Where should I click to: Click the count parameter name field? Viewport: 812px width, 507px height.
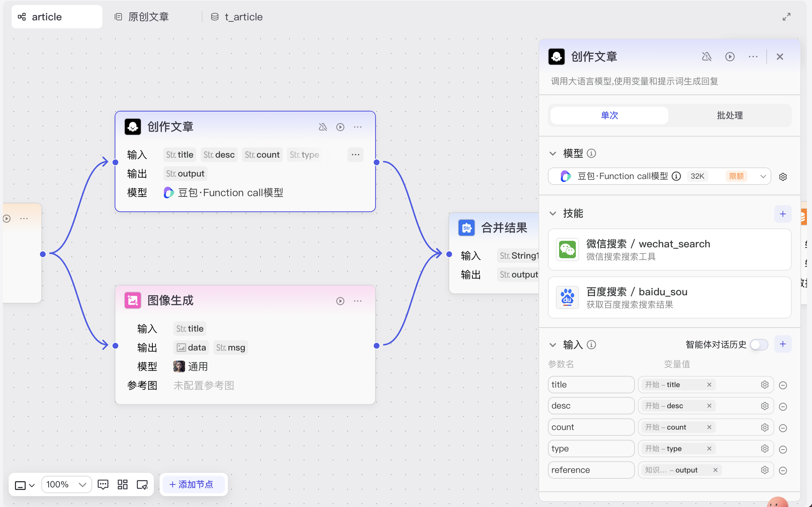(x=591, y=427)
